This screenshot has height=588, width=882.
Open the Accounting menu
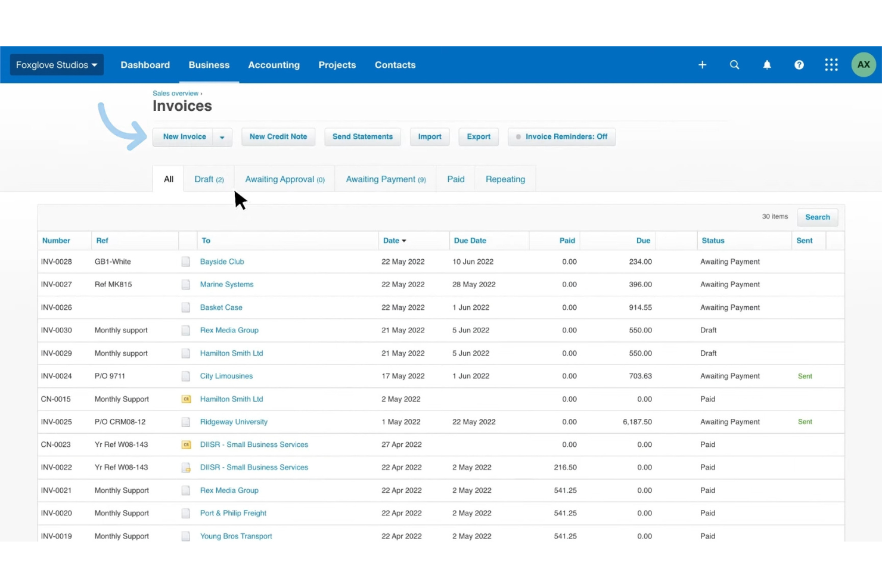coord(274,65)
